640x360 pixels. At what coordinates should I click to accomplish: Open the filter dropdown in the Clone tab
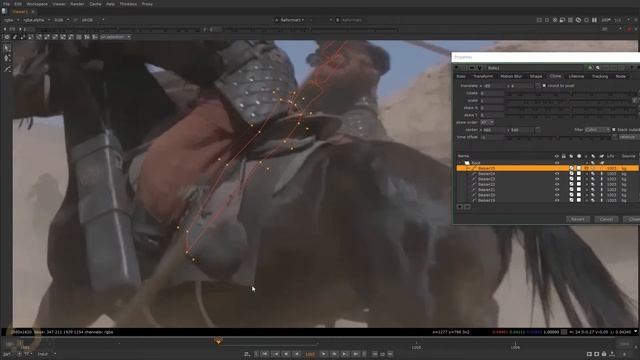coord(598,130)
